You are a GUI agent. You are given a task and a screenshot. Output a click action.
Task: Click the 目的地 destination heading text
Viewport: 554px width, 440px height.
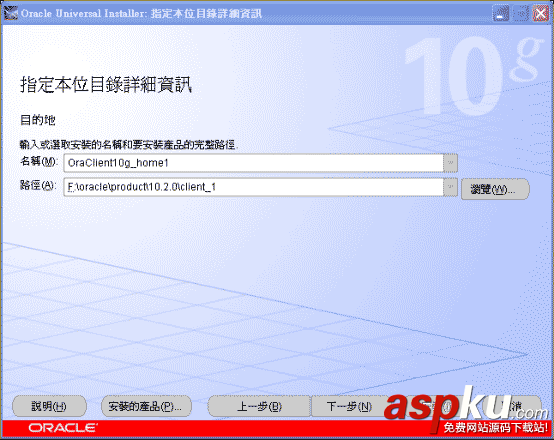pyautogui.click(x=37, y=120)
